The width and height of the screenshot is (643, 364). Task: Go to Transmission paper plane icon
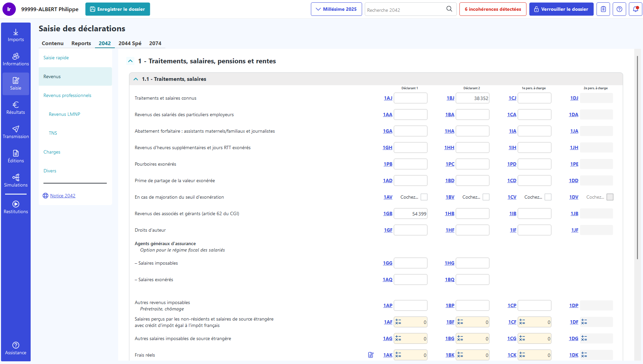[x=16, y=129]
